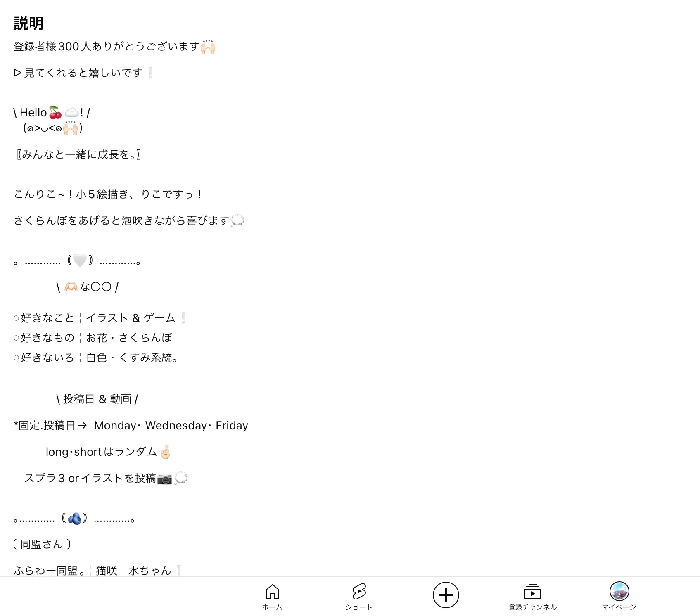This screenshot has width=700, height=616.
Task: Select the ショート tab label
Action: pos(359,607)
